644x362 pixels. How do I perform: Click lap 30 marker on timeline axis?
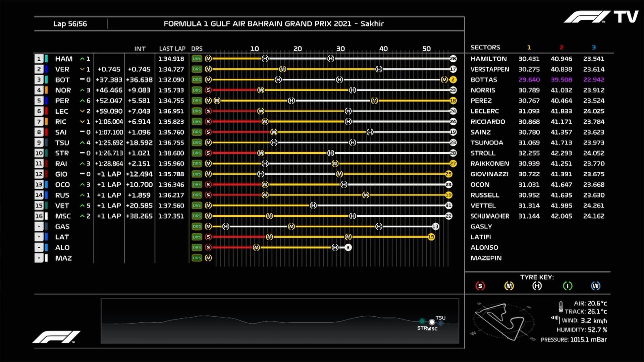pyautogui.click(x=340, y=49)
